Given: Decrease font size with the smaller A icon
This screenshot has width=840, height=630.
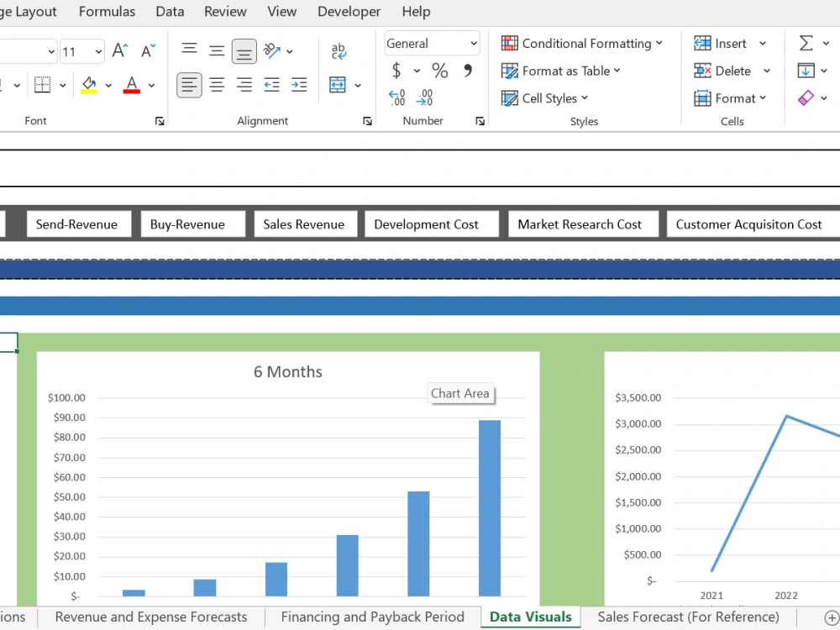Looking at the screenshot, I should [x=148, y=51].
